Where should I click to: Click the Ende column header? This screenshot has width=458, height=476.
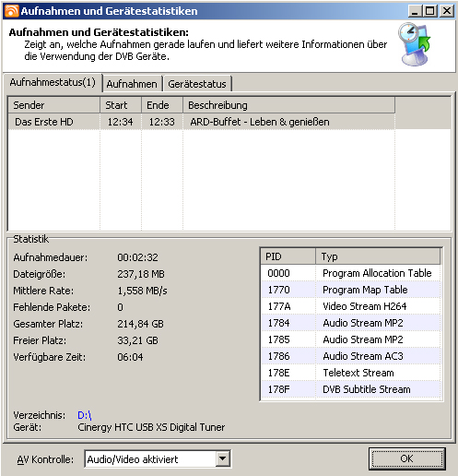click(x=162, y=105)
